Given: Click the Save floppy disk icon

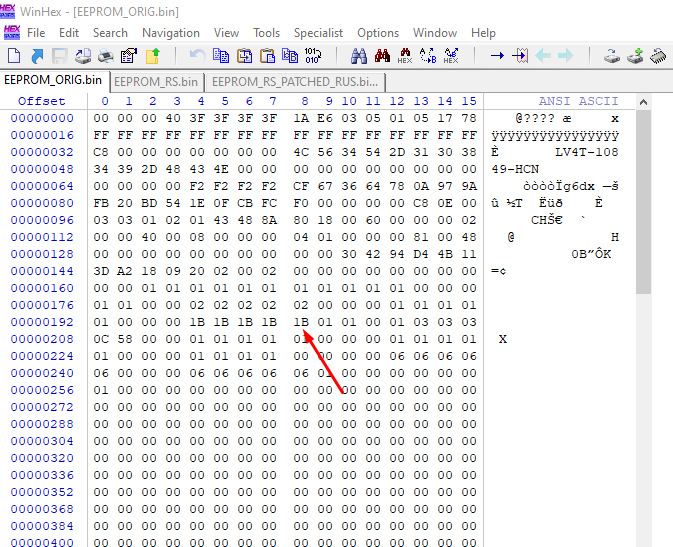Looking at the screenshot, I should [x=60, y=56].
